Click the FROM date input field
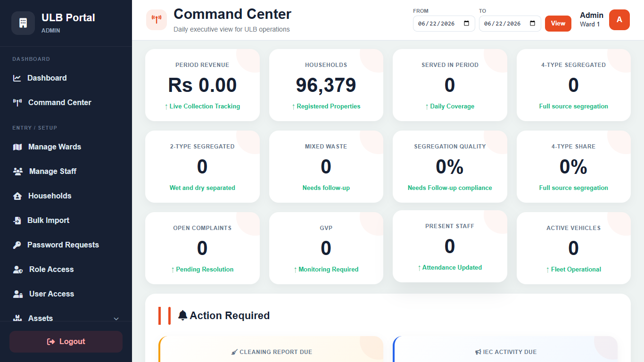Screen dimensions: 644x362 (x=444, y=24)
